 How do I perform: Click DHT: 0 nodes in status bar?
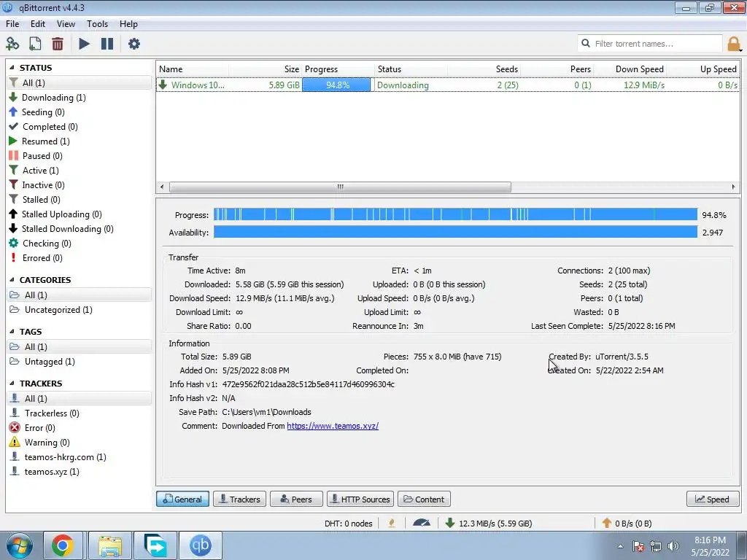(348, 524)
